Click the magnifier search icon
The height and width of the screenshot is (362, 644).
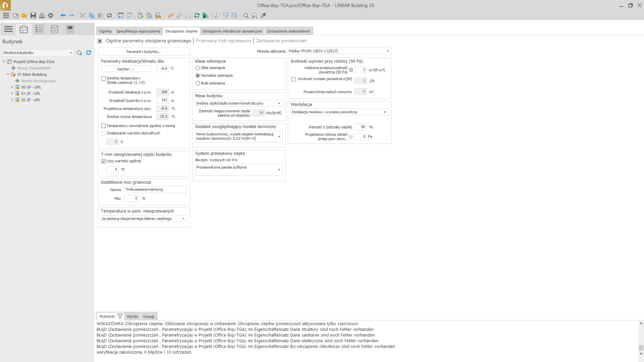246,16
